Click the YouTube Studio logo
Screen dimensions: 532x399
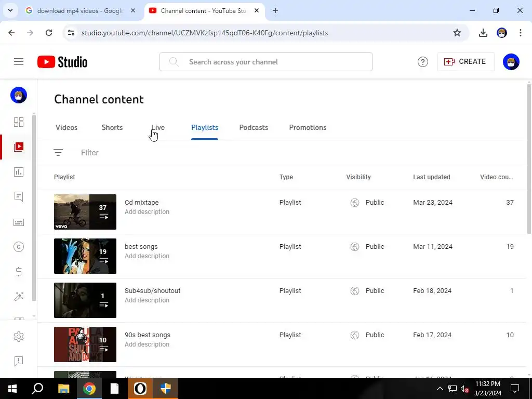(62, 62)
